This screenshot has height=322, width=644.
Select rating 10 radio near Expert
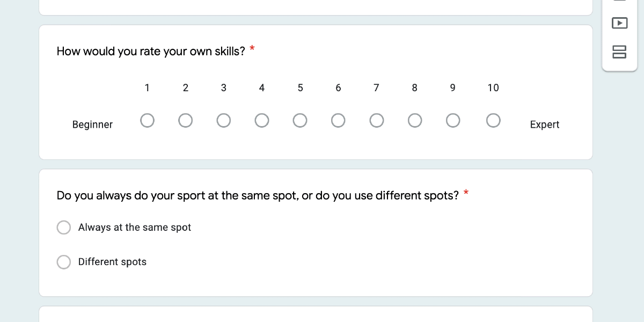493,121
